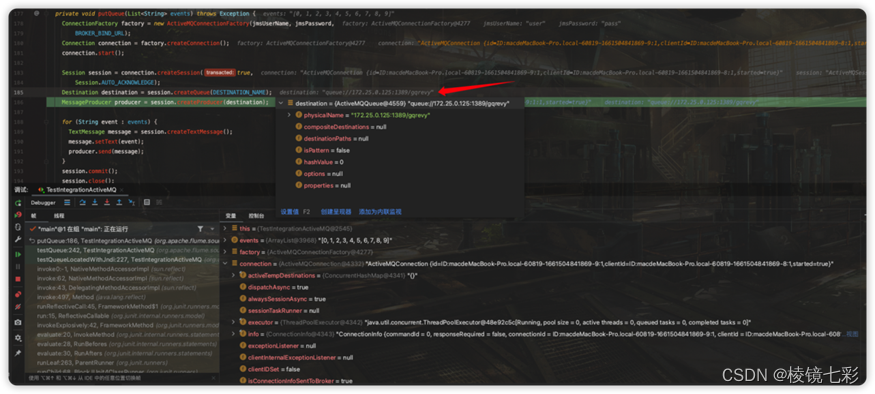Step Out using the blue up arrow
This screenshot has height=394, width=875.
(x=119, y=203)
